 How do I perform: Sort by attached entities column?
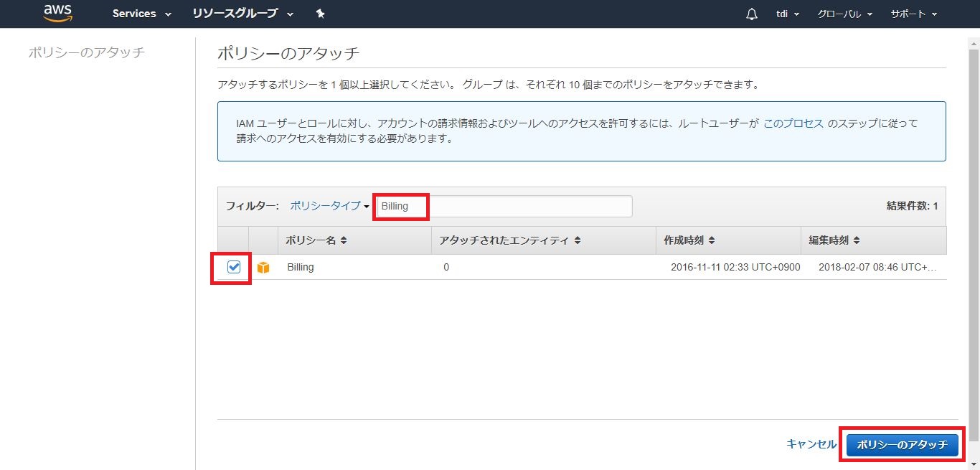coord(578,241)
